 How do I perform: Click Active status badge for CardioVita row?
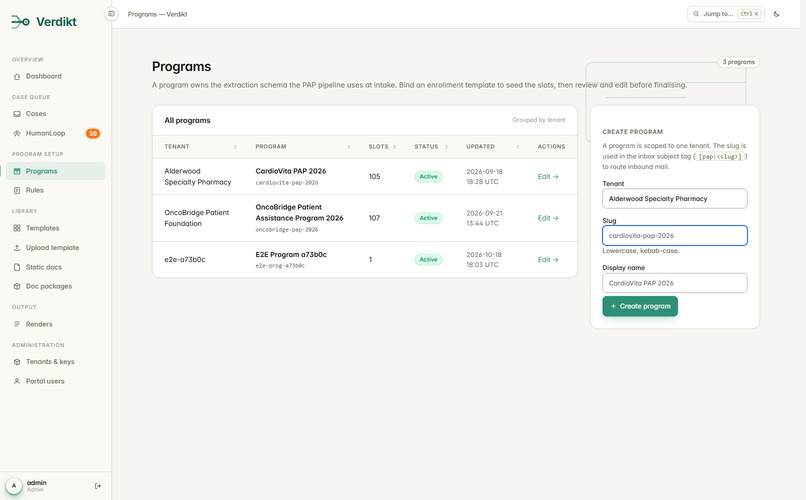(428, 177)
